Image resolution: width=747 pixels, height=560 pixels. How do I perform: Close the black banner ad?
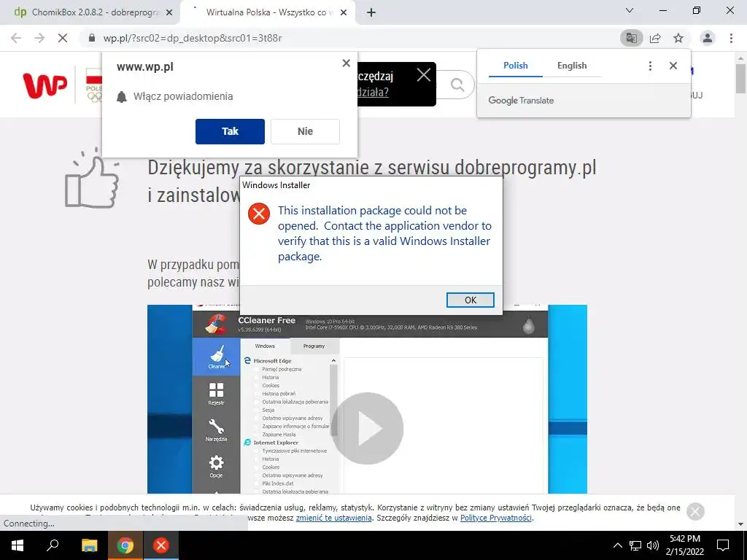(x=424, y=75)
